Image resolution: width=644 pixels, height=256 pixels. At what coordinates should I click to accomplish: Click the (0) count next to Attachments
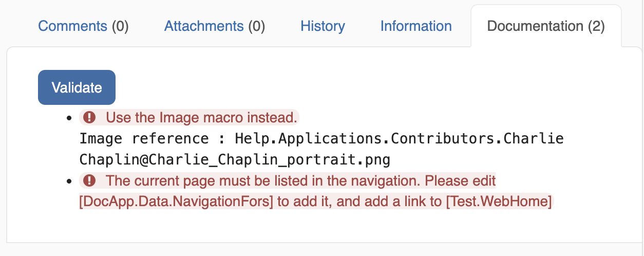pyautogui.click(x=256, y=26)
